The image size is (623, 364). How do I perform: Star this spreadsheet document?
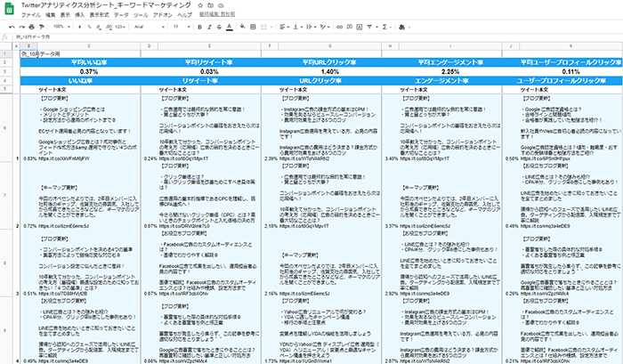pyautogui.click(x=200, y=5)
